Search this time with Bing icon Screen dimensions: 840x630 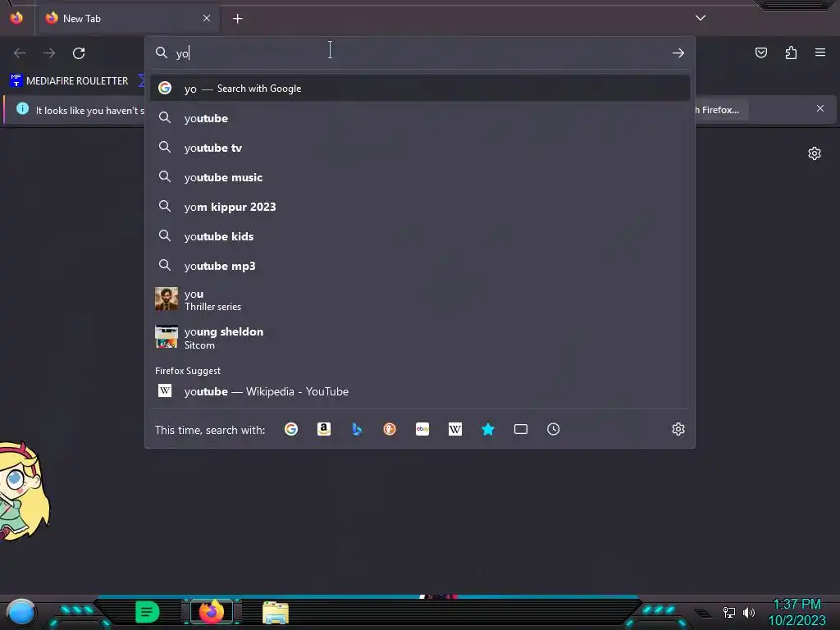(357, 429)
